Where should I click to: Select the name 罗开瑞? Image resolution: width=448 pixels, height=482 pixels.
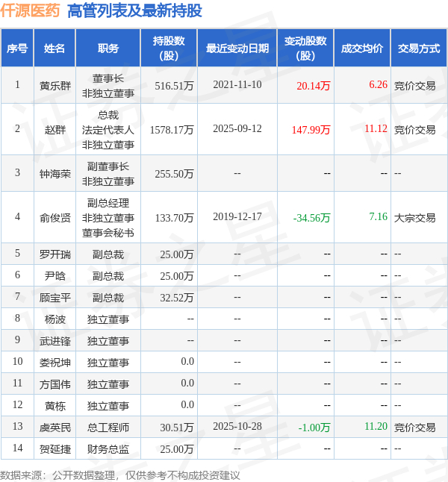55,254
